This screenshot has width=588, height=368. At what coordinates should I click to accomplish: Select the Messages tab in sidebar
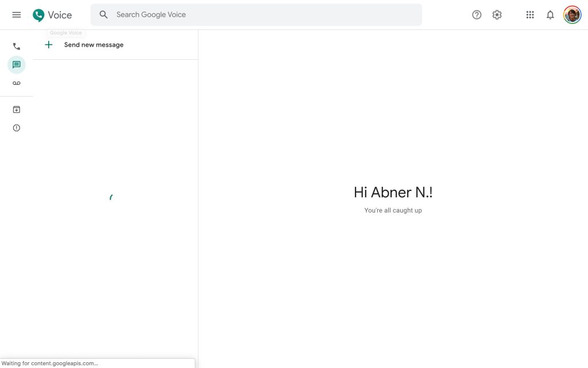17,65
